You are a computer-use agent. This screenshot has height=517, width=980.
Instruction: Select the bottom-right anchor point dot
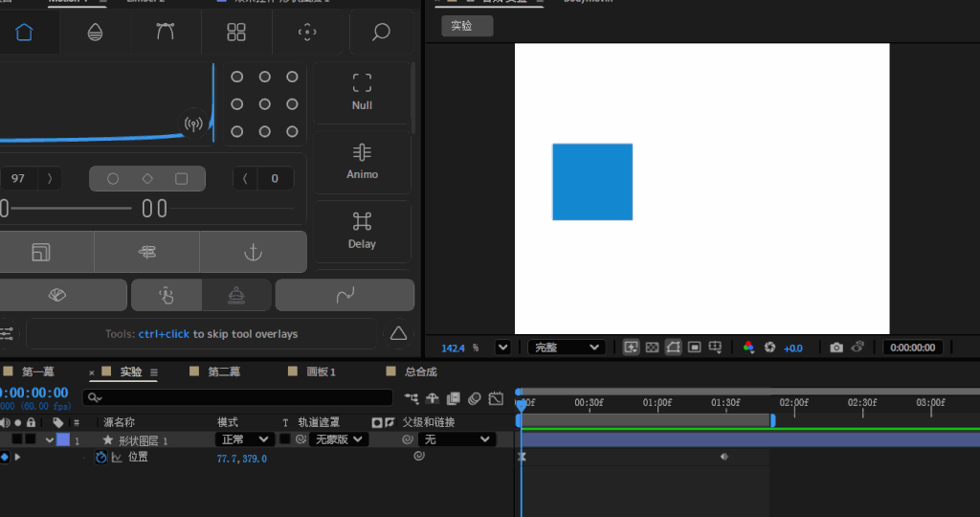click(x=292, y=131)
